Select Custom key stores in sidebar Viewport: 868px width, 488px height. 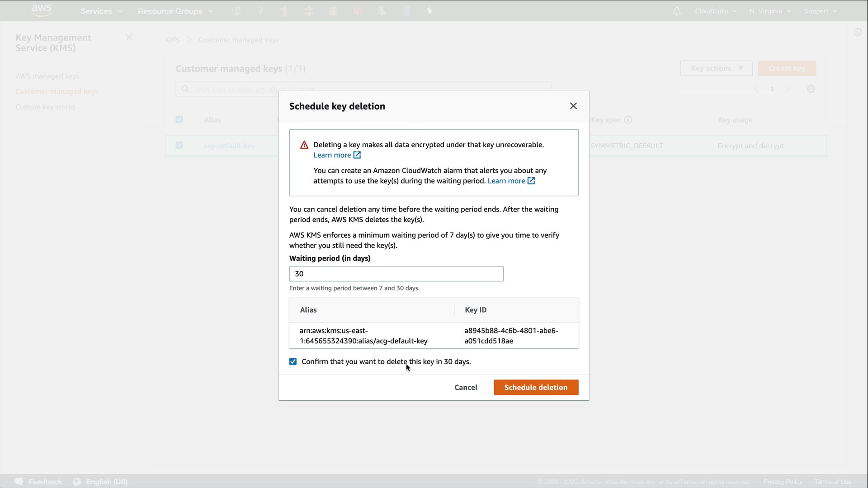[x=45, y=107]
